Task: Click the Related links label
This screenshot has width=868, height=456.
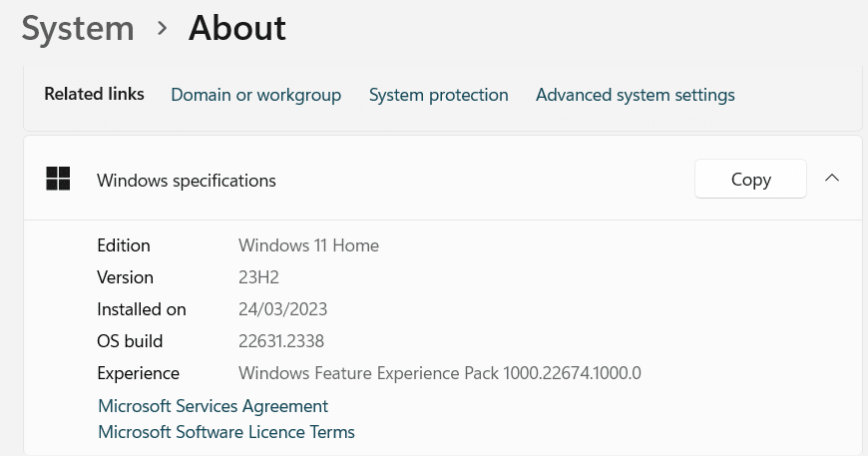Action: pos(94,94)
